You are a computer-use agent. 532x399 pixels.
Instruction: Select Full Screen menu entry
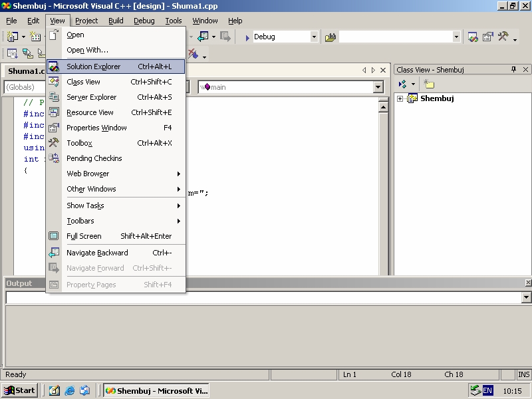pyautogui.click(x=116, y=236)
